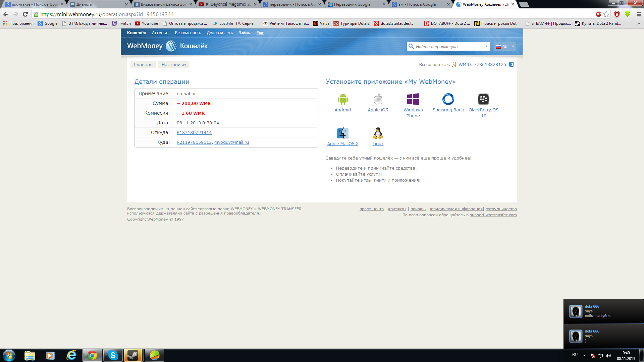The height and width of the screenshot is (362, 644).
Task: Open the Chrome hamburger menu
Action: (x=639, y=14)
